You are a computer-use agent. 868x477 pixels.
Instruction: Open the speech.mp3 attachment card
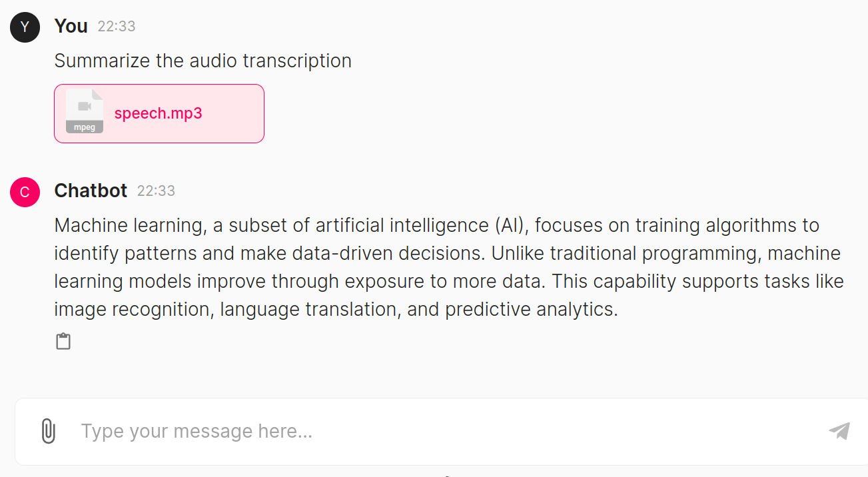click(159, 113)
